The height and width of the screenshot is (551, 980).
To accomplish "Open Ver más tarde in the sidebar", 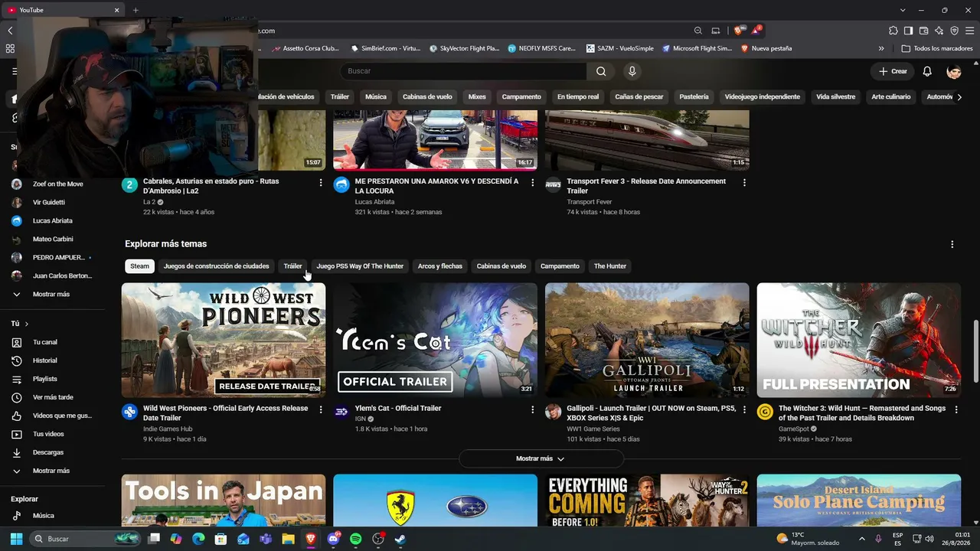I will (51, 397).
